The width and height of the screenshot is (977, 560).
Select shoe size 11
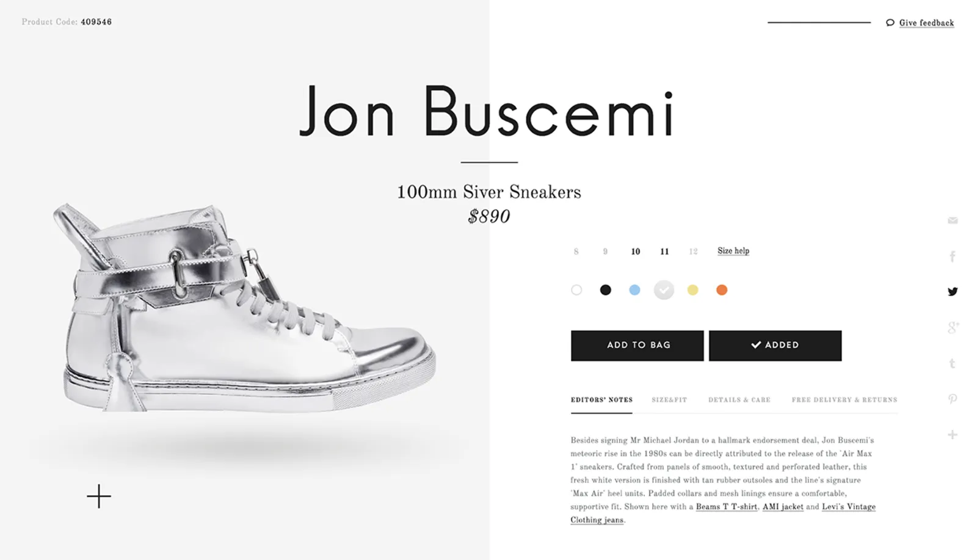664,252
